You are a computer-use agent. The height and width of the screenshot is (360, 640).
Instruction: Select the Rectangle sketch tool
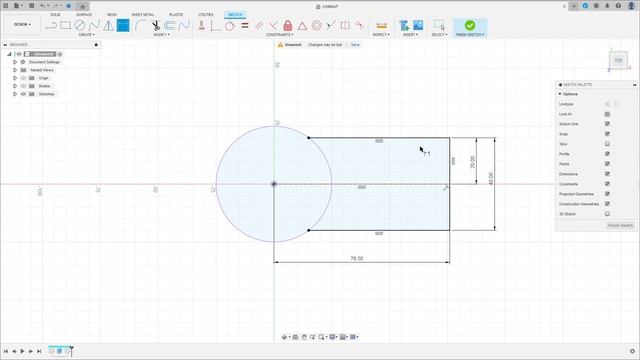point(65,25)
